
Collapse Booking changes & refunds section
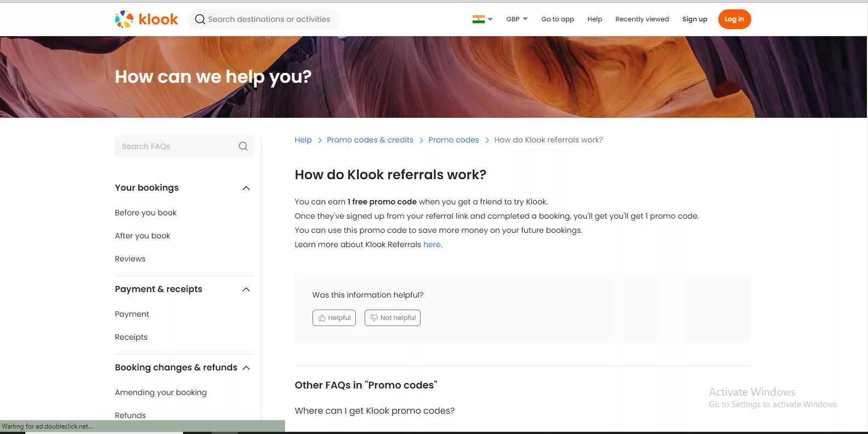coord(246,368)
